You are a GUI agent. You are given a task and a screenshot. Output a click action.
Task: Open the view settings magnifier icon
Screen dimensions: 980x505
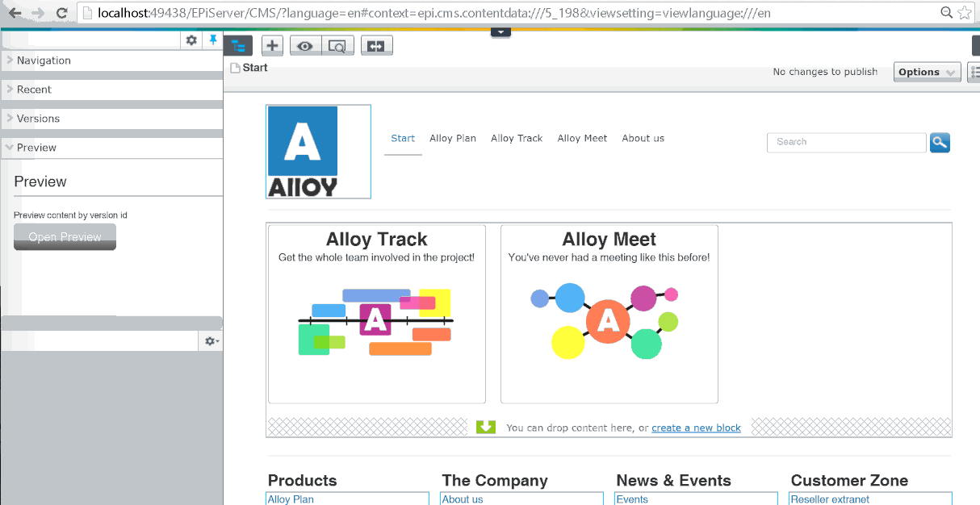(337, 46)
